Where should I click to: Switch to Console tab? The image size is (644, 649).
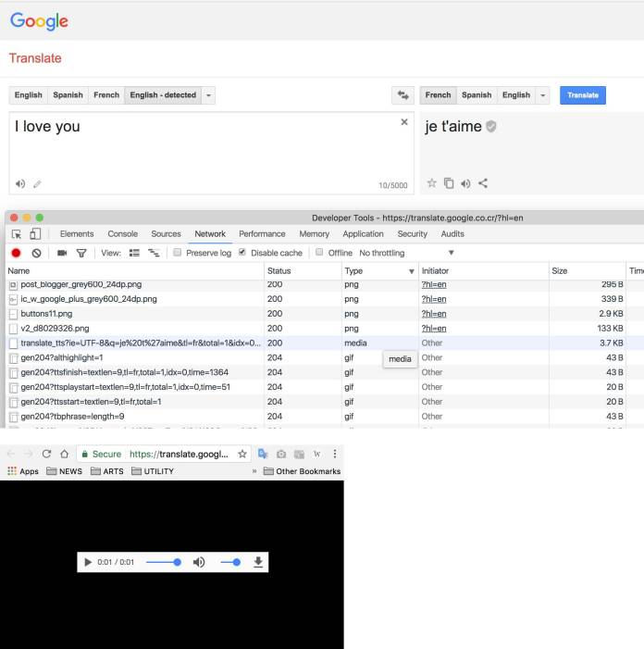click(122, 234)
